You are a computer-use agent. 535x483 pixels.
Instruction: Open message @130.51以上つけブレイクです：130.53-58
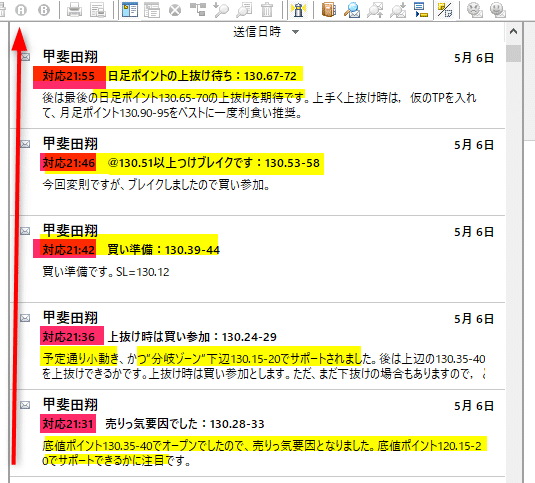click(x=214, y=163)
